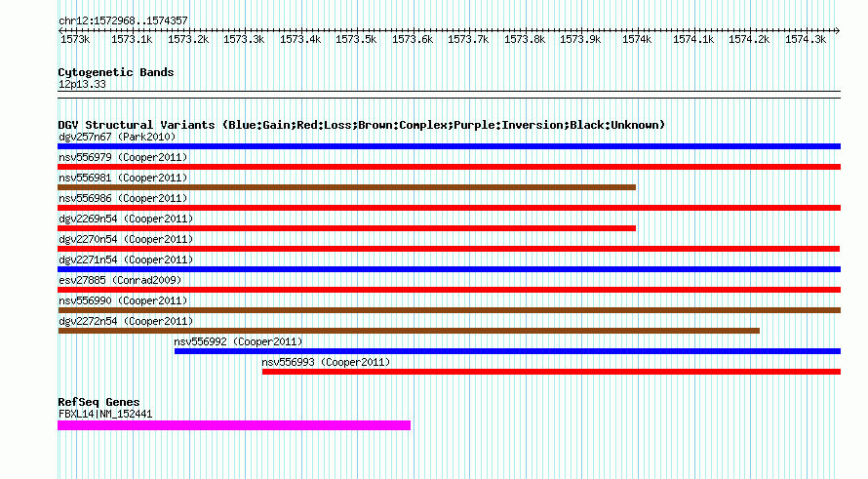Open the nsv556981 (Cooper2011) variant label
This screenshot has height=479, width=868.
coord(123,178)
